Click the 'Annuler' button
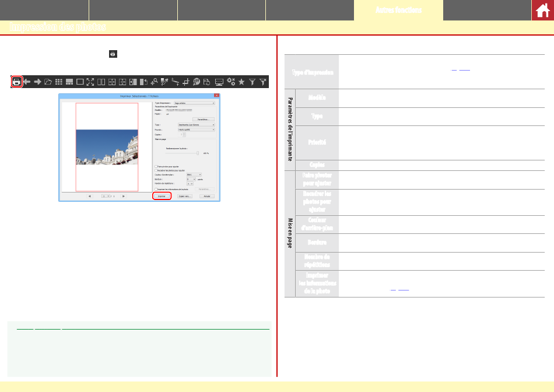 coord(206,197)
